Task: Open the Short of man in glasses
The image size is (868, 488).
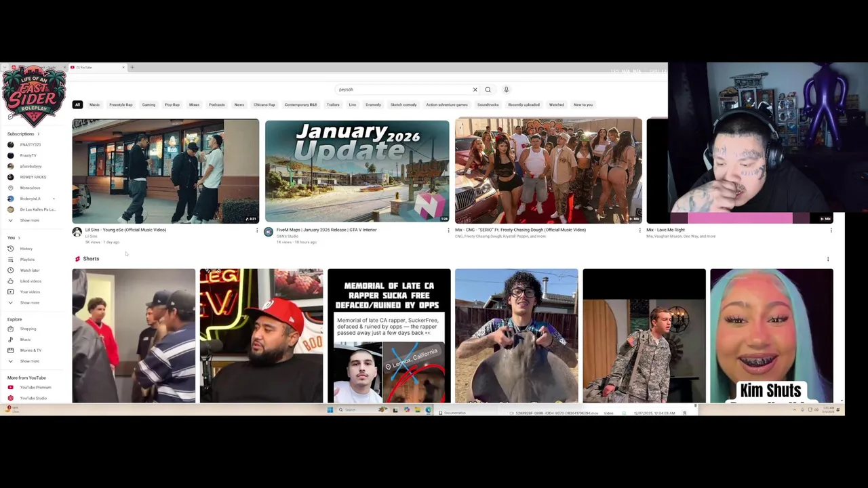Action: pyautogui.click(x=516, y=335)
